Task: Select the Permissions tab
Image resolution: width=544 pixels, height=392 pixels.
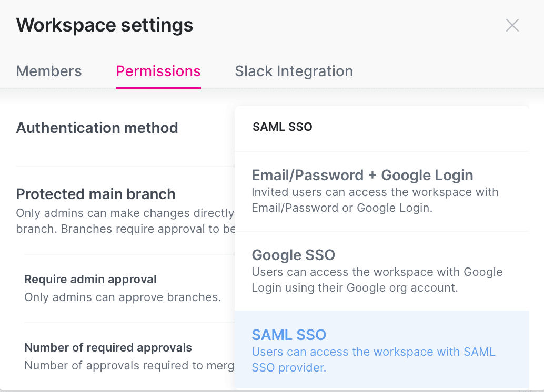Action: [158, 71]
